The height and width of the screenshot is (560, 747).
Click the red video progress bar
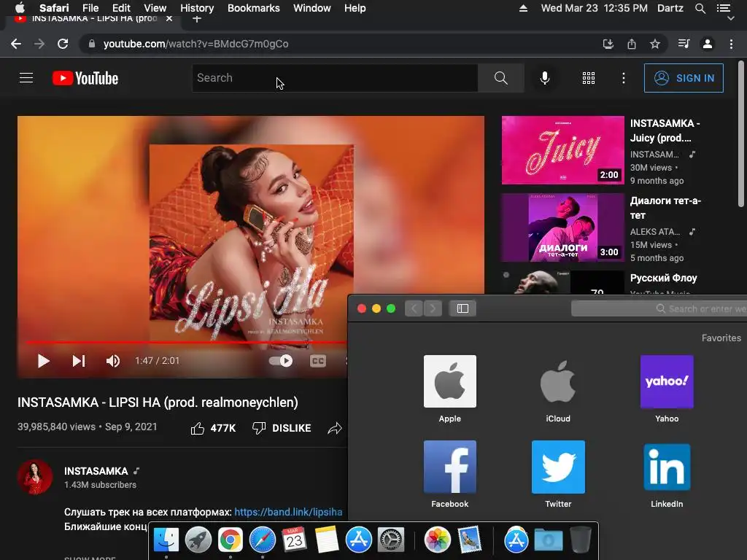(x=186, y=342)
